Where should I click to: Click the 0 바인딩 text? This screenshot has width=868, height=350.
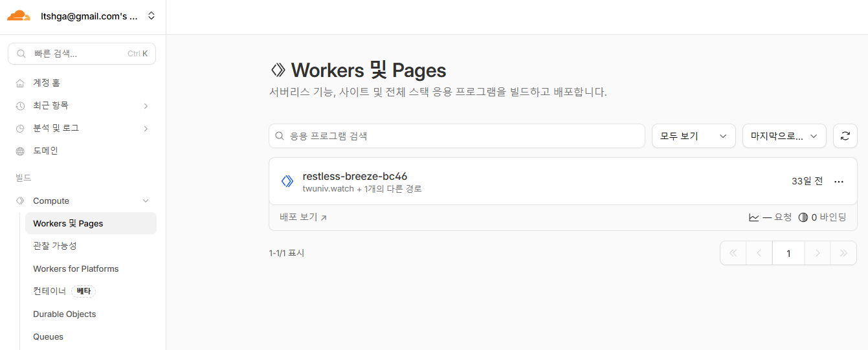point(829,217)
